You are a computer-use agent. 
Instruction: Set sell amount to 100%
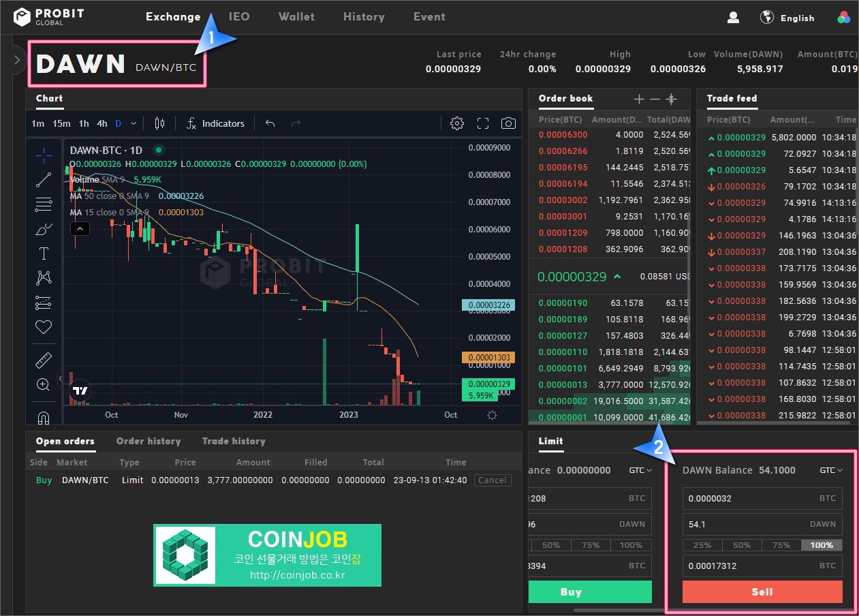[822, 545]
